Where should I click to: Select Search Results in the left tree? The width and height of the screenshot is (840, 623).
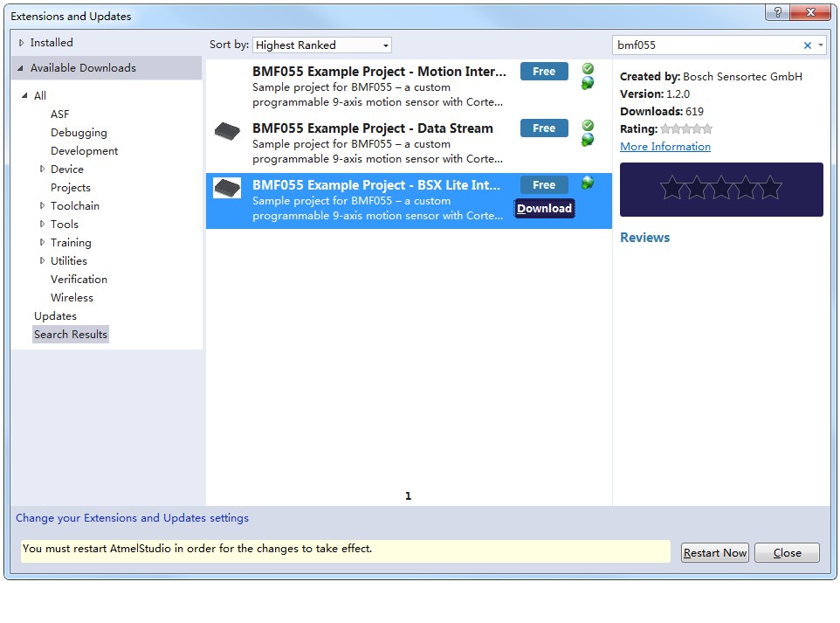71,335
